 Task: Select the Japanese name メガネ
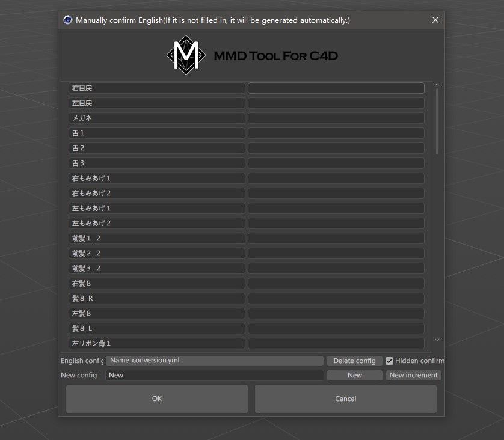click(157, 118)
